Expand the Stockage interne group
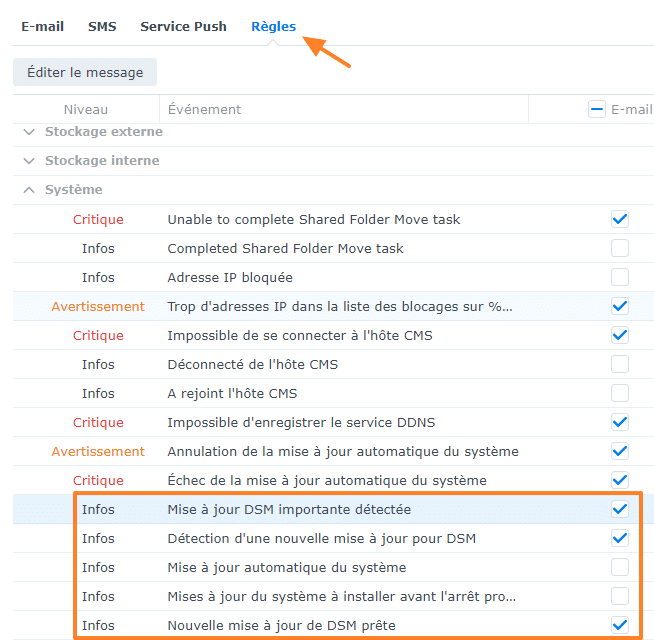This screenshot has height=640, width=654. 30,161
